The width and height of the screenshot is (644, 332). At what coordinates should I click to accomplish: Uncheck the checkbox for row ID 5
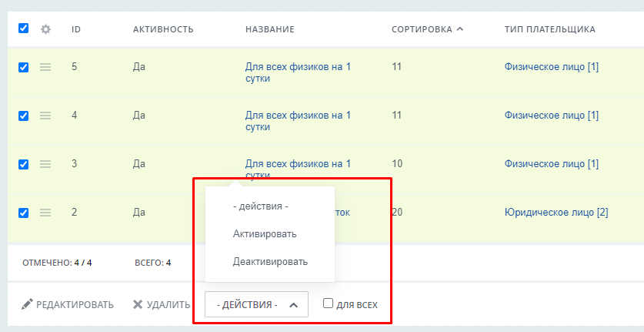pyautogui.click(x=23, y=67)
